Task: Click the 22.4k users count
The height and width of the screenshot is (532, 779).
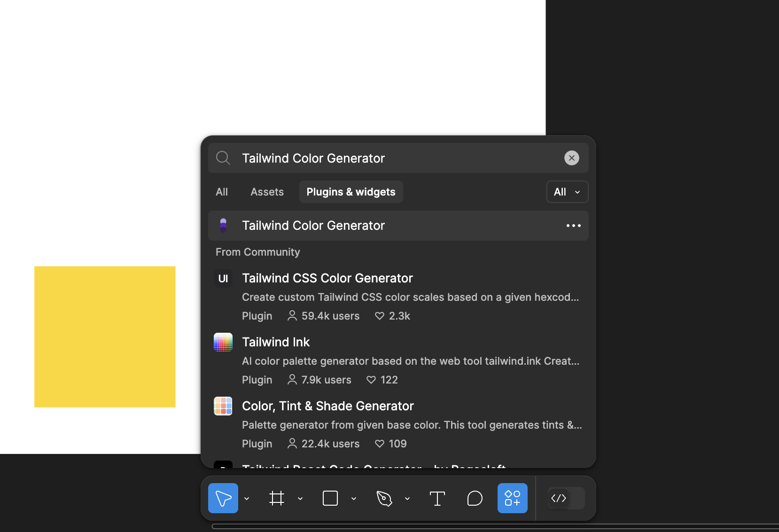Action: [324, 444]
